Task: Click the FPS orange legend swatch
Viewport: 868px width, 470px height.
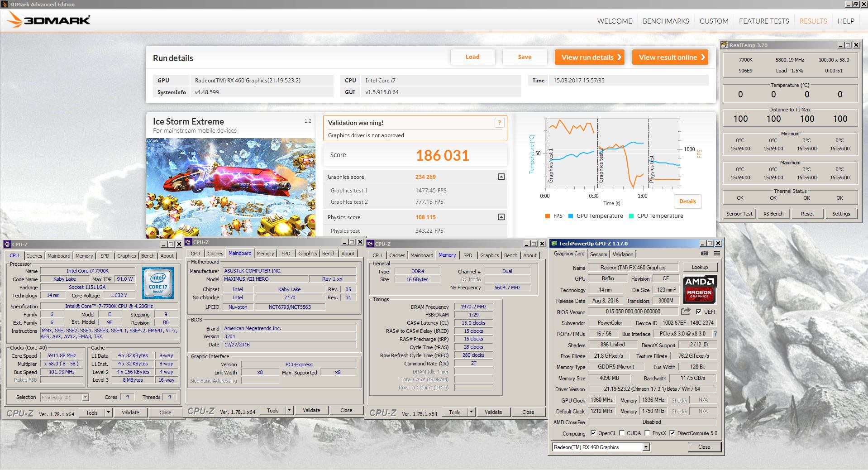Action: pos(548,216)
